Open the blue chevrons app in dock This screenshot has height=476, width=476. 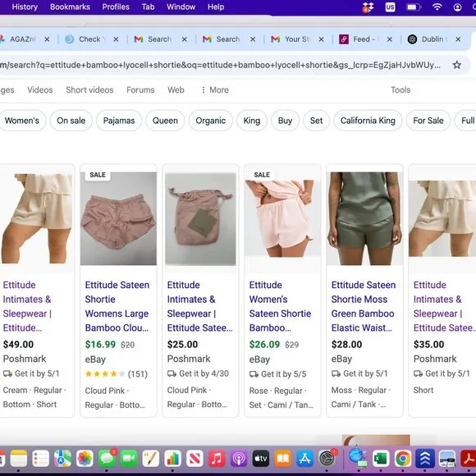(x=424, y=458)
